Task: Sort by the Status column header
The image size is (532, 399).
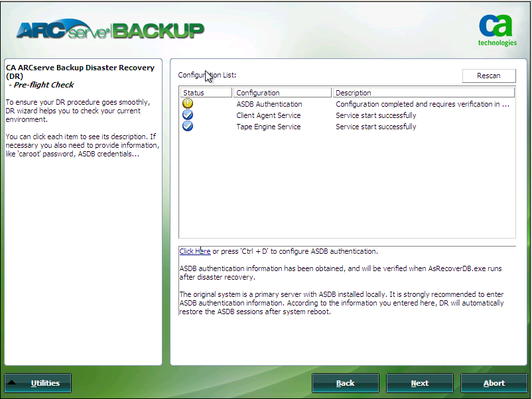Action: click(206, 93)
